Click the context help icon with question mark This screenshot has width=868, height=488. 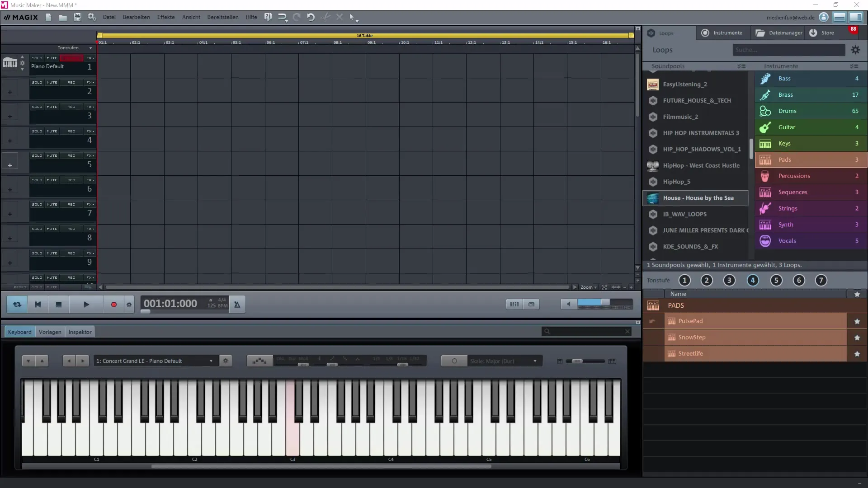click(x=268, y=17)
